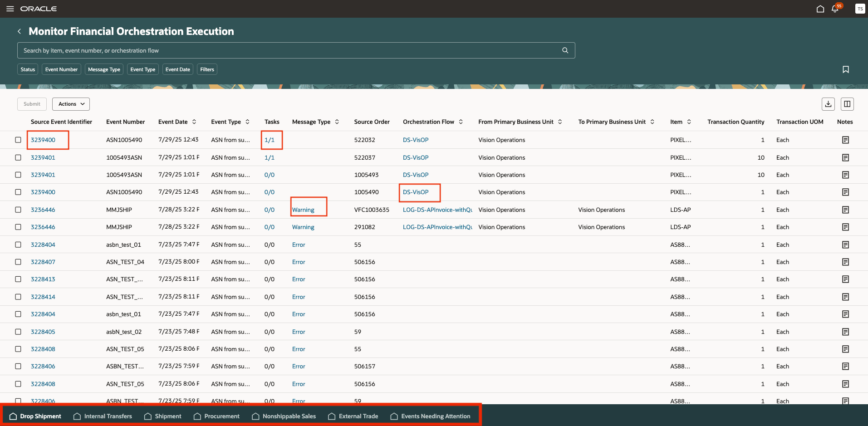Click the home icon in the header
This screenshot has width=868, height=426.
pyautogui.click(x=820, y=9)
